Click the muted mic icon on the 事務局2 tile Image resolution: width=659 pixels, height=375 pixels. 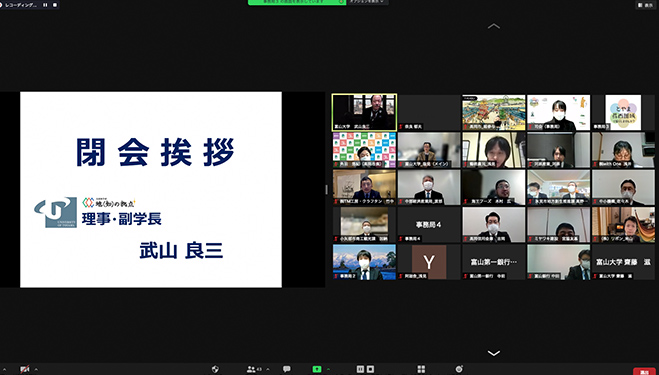pos(337,277)
